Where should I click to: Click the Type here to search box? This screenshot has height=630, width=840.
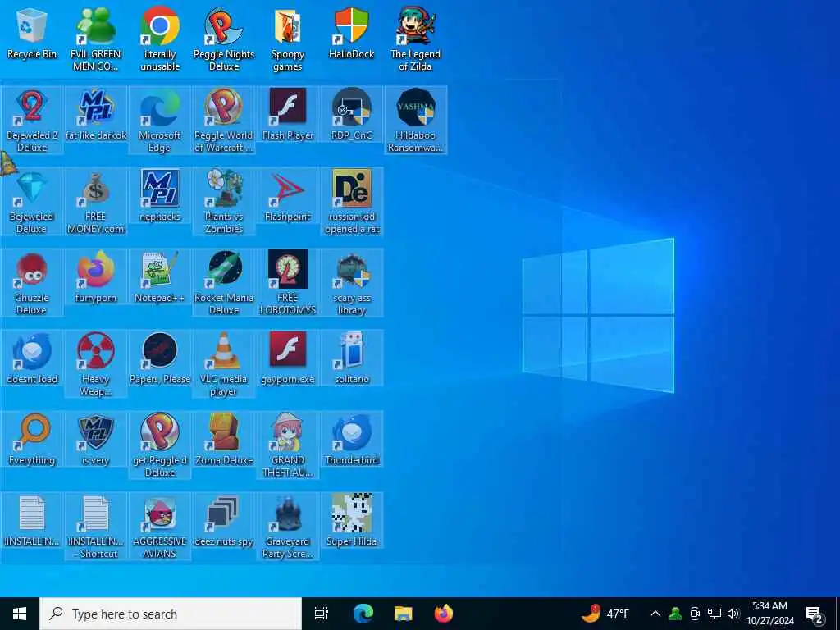[x=171, y=614]
